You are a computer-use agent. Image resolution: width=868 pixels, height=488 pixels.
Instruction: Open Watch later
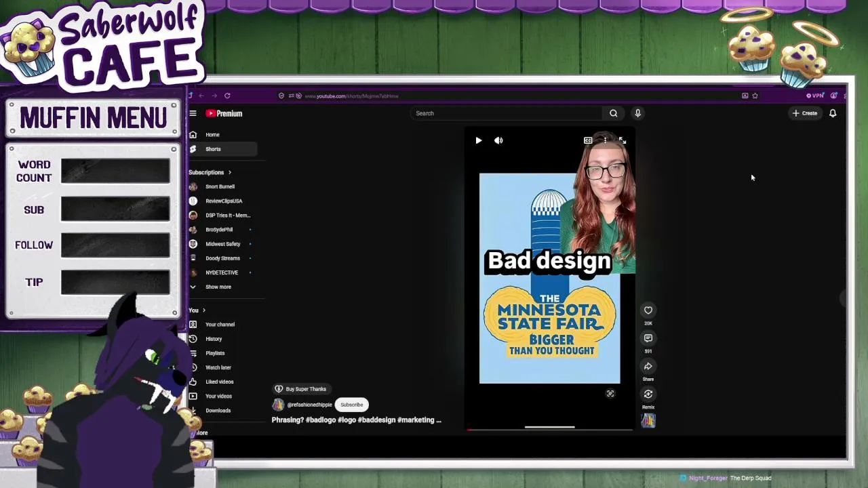click(222, 367)
